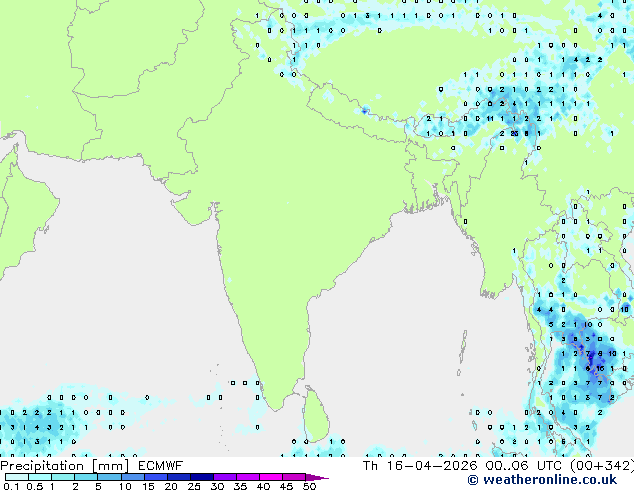This screenshot has width=634, height=490.
Task: Click the arrow tip past 50 on legend
Action: [317, 477]
